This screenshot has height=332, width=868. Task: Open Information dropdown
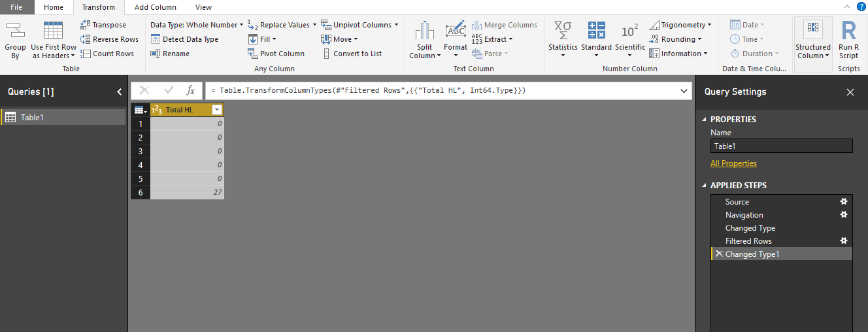point(678,54)
